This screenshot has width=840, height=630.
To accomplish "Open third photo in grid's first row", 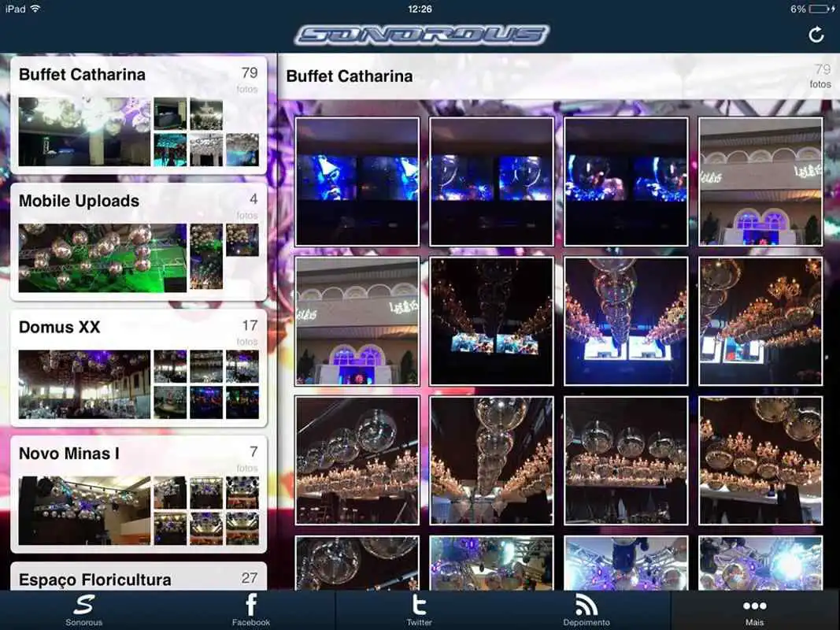I will [626, 182].
